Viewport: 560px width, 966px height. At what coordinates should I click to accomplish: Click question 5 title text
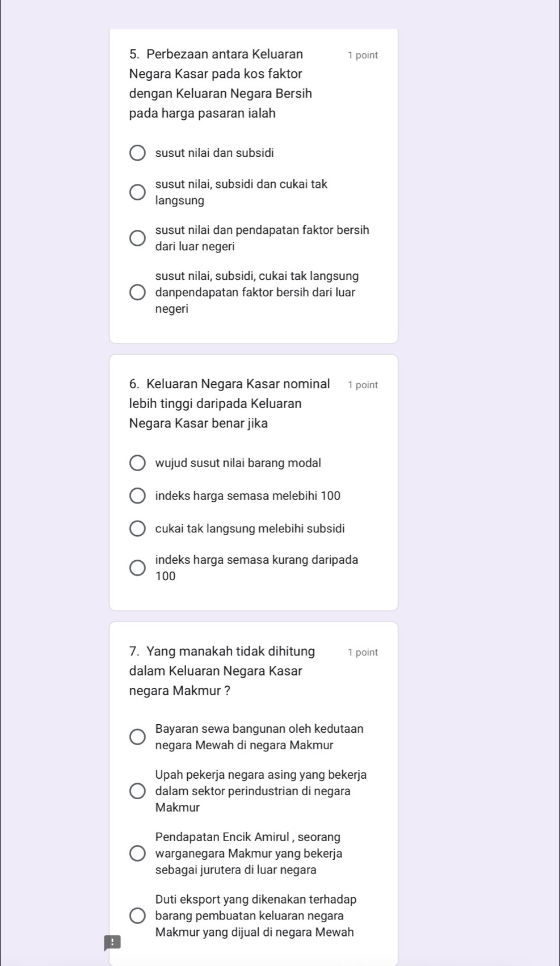221,83
